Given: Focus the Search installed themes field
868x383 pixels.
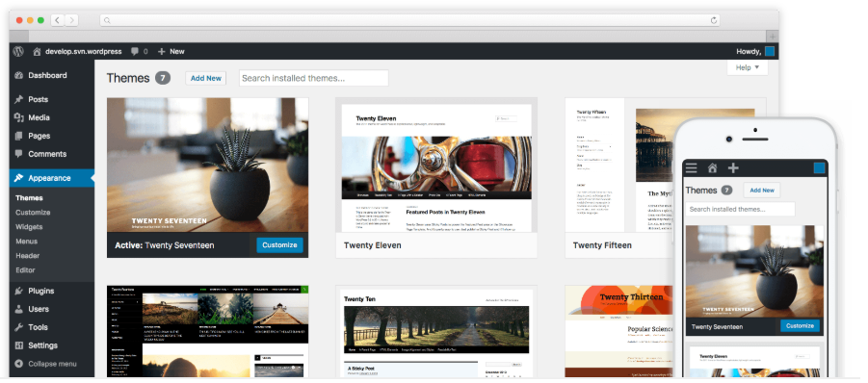Looking at the screenshot, I should [314, 78].
